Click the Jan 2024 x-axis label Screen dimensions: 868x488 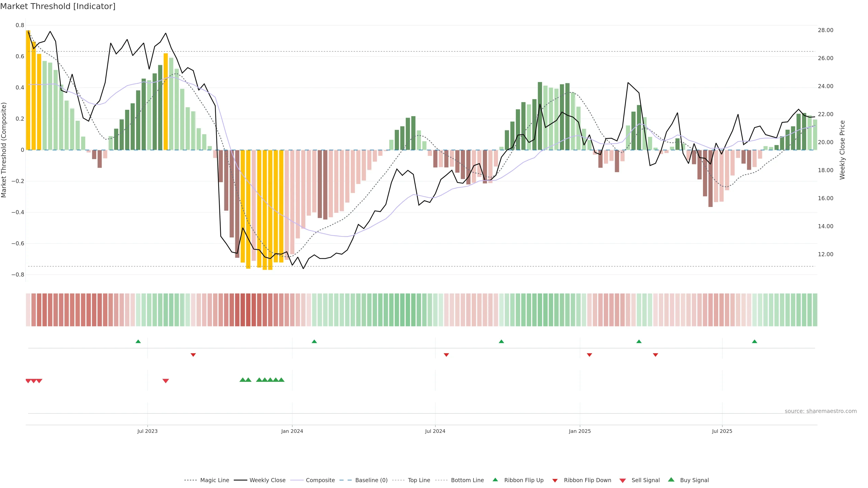coord(292,431)
